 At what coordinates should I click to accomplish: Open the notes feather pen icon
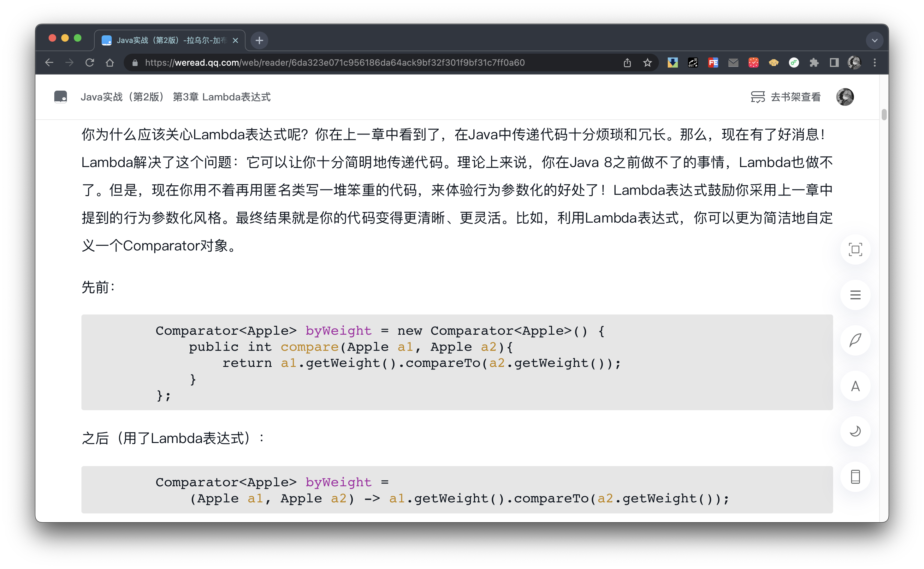coord(855,340)
